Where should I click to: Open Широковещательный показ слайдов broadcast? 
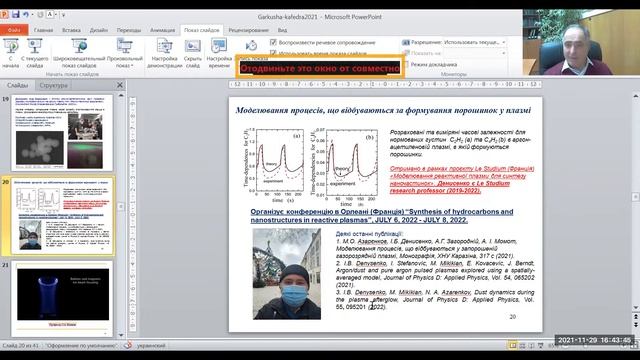coord(79,53)
